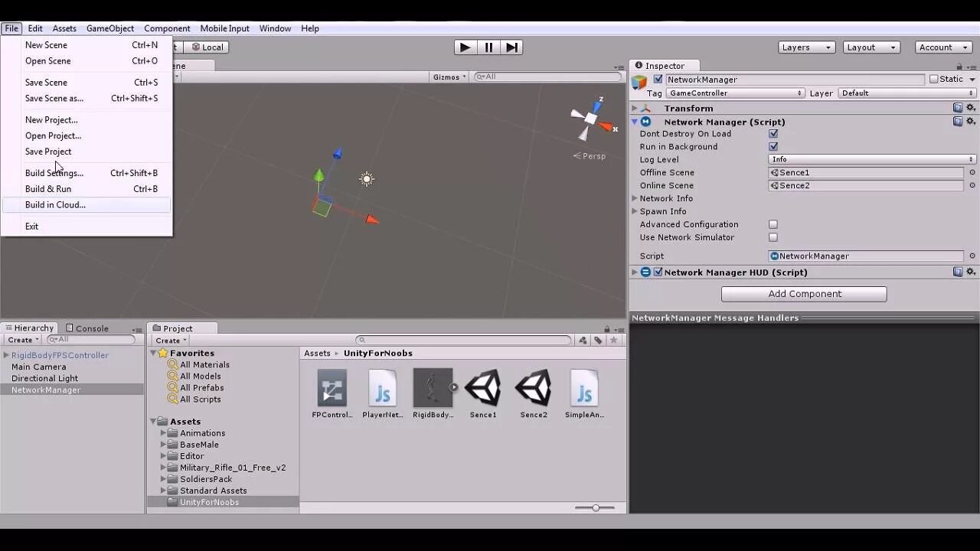Open the Layout dropdown in toolbar
Viewport: 980px width, 551px height.
click(x=871, y=47)
